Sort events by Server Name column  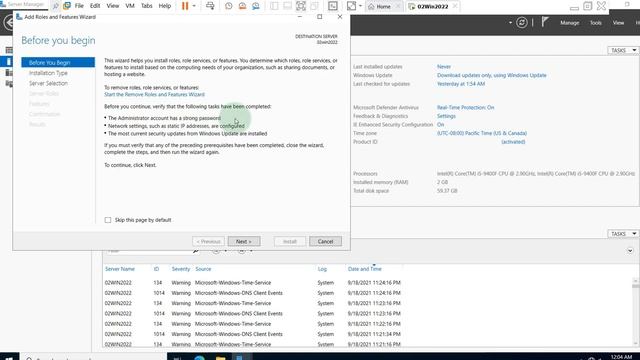point(120,269)
